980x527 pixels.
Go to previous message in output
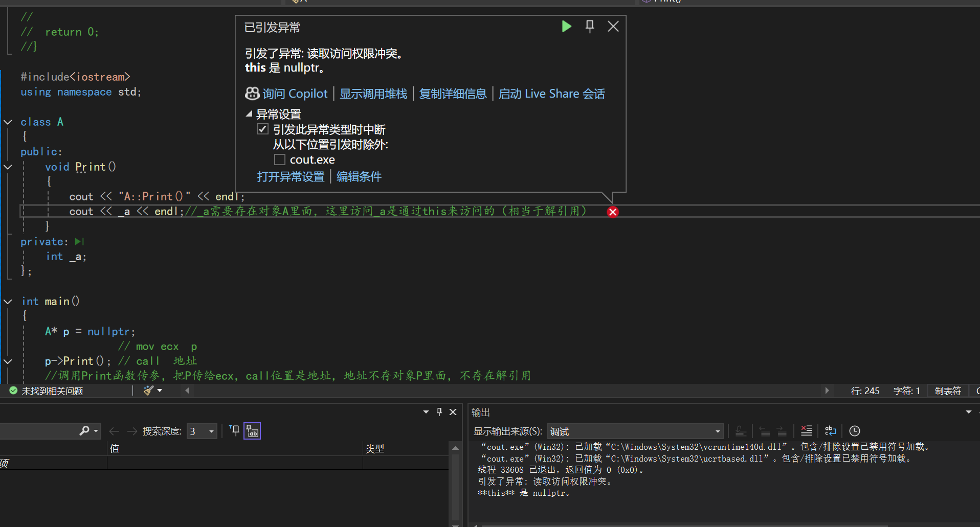pos(765,431)
